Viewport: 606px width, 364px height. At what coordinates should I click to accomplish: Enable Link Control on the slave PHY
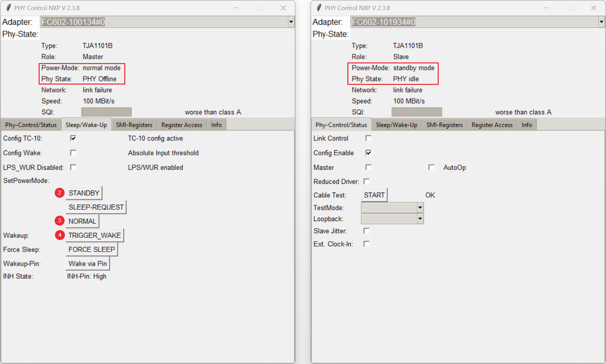369,138
